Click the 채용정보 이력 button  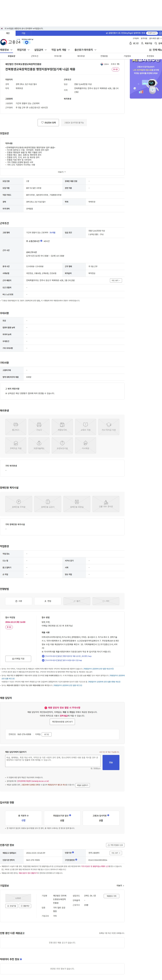[x=111, y=896]
